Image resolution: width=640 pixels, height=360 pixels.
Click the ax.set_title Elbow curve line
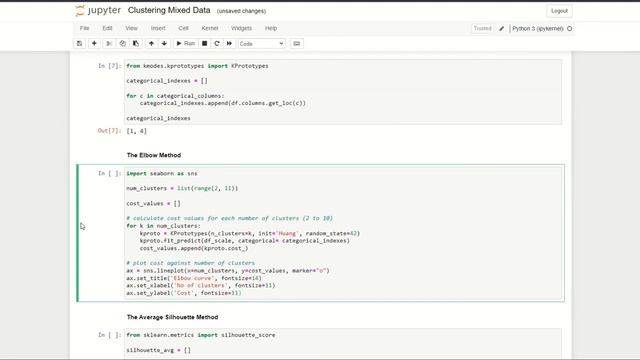tap(194, 278)
